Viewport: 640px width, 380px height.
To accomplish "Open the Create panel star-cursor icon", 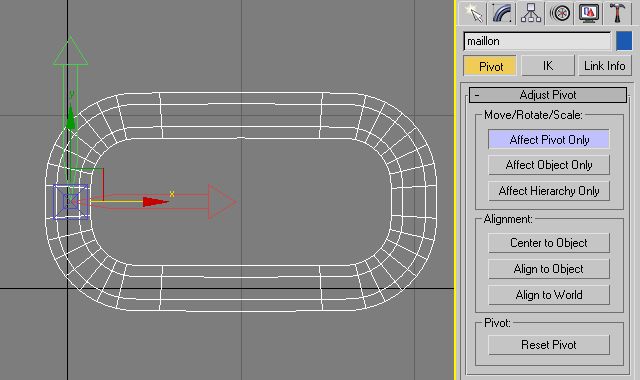I will [x=472, y=13].
